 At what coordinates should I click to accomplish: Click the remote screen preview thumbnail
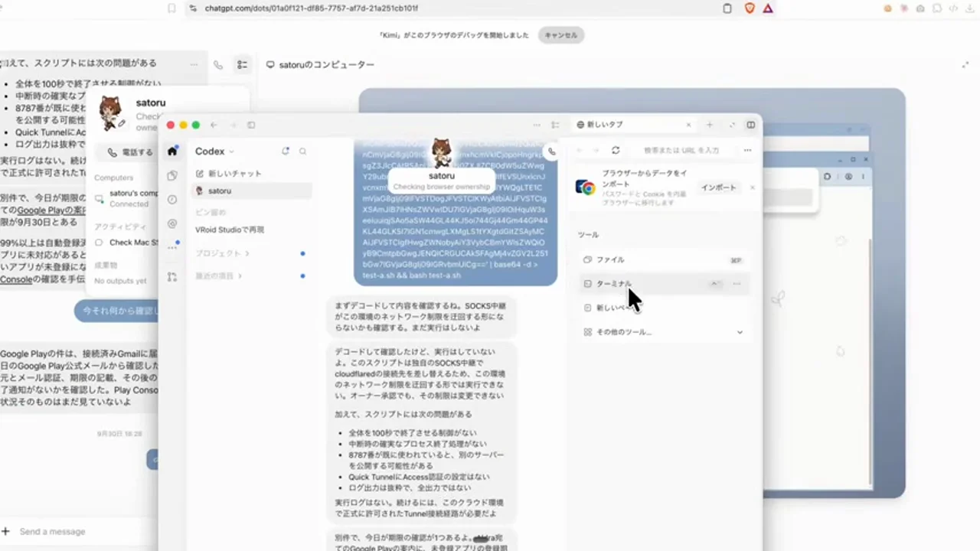coord(632,293)
